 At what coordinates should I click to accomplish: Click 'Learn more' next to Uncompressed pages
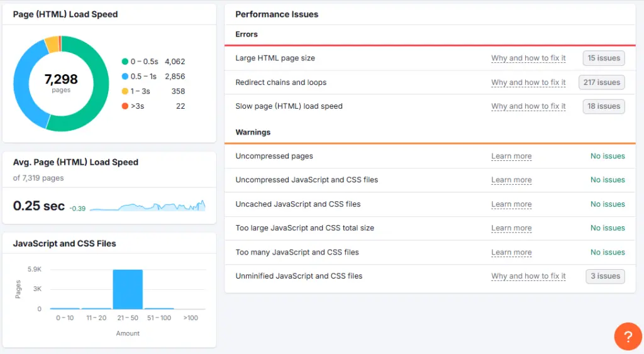click(x=511, y=156)
